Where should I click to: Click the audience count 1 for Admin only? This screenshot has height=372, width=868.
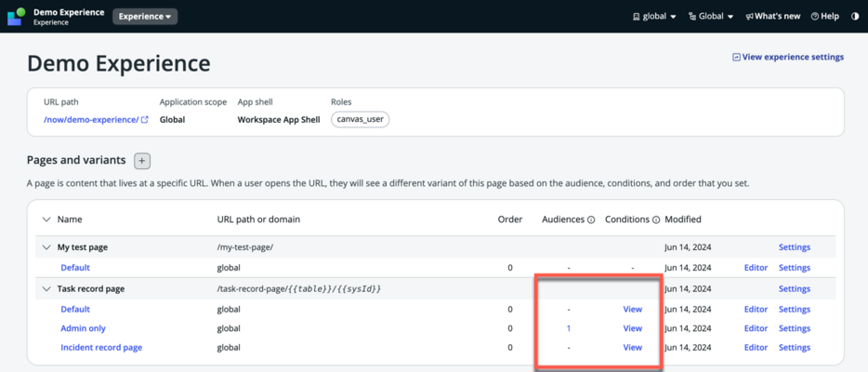[569, 328]
